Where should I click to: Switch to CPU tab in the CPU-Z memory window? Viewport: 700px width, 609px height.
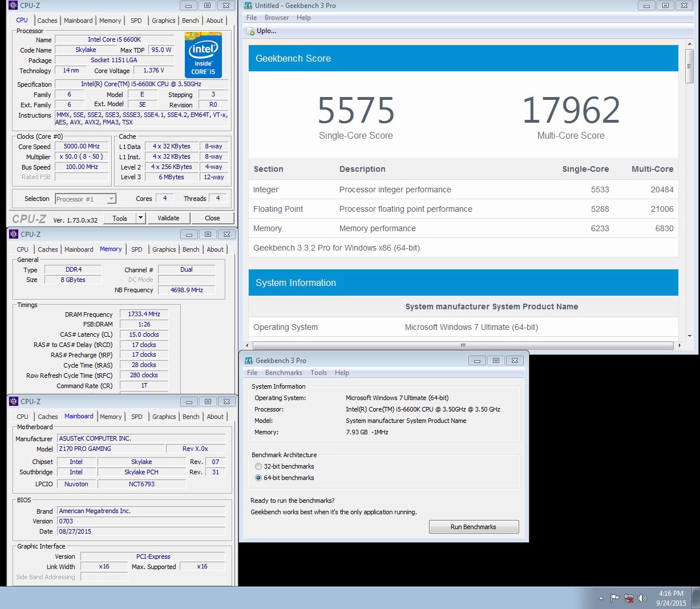[x=23, y=249]
